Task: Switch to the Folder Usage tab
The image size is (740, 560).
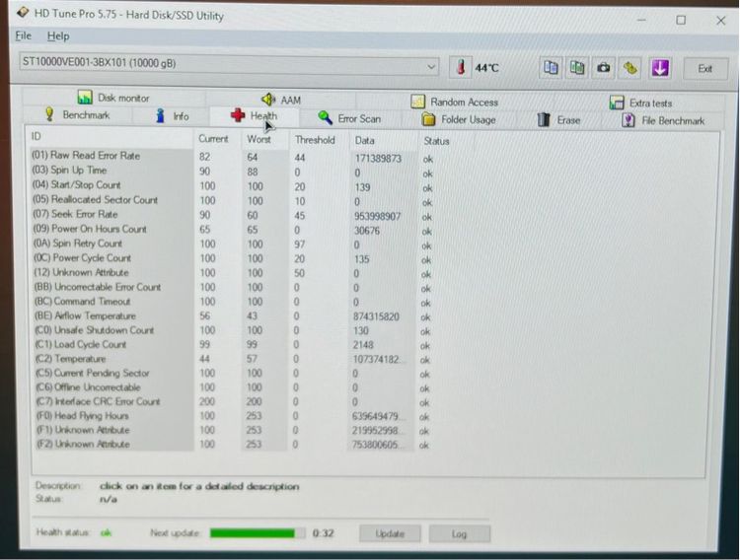Action: point(458,119)
